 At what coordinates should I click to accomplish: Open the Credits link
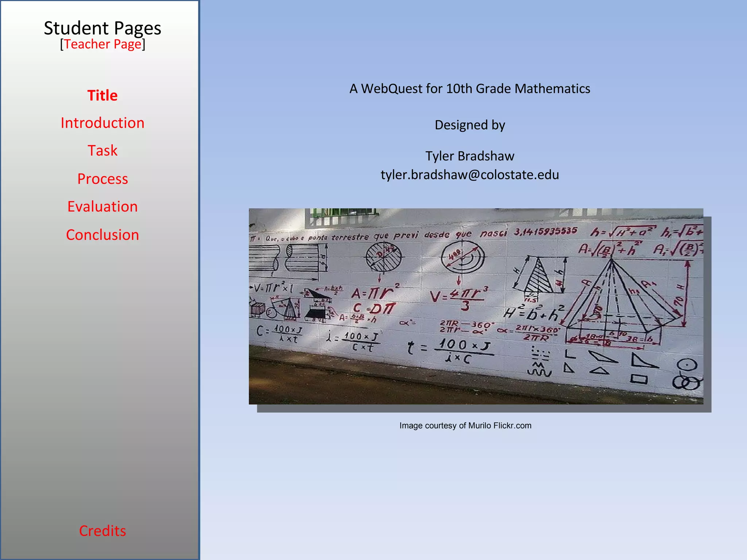102,531
